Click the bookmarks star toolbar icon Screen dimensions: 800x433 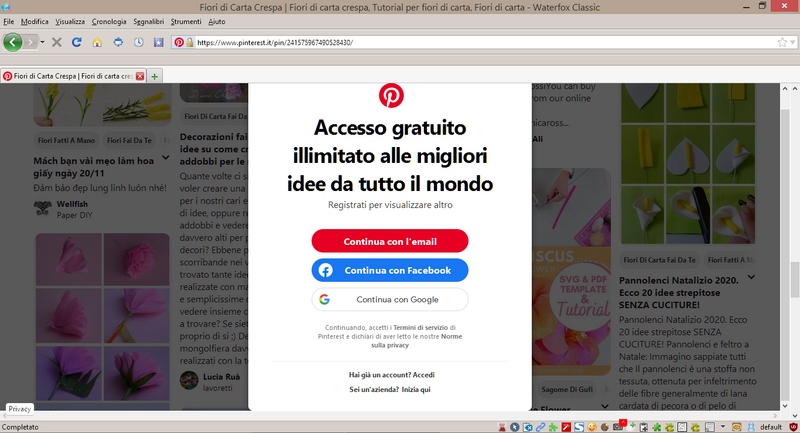[159, 42]
